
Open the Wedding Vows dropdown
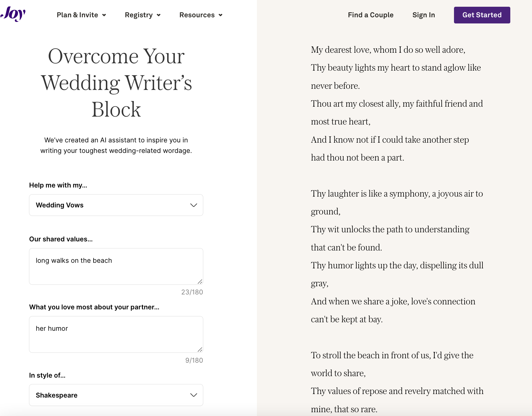pyautogui.click(x=116, y=205)
